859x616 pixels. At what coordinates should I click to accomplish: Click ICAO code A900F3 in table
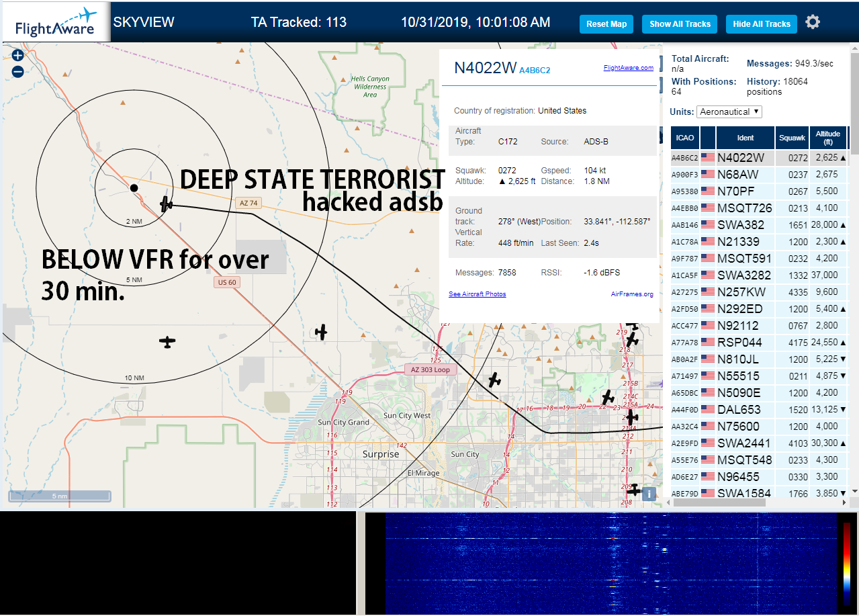click(x=684, y=175)
